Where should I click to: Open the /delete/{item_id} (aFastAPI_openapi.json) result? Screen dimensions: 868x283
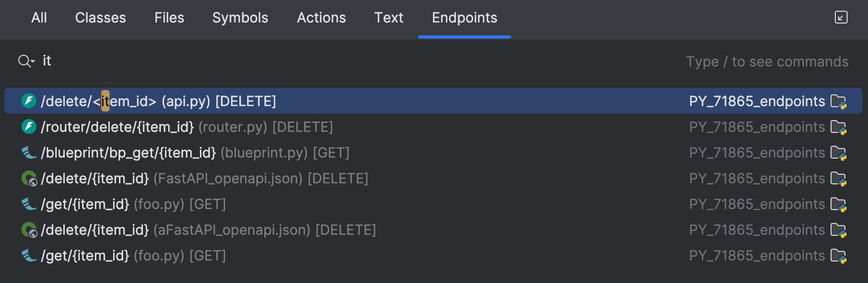[208, 230]
